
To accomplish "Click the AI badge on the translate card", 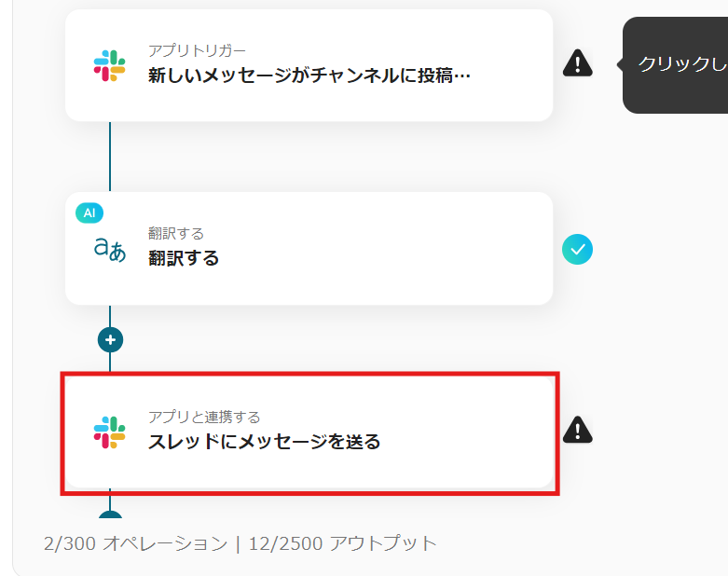I will 89,213.
